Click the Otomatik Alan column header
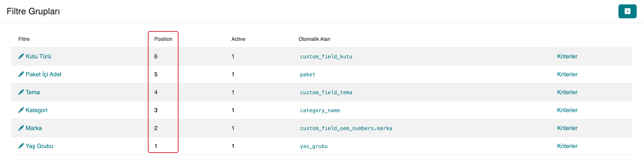 pyautogui.click(x=314, y=39)
